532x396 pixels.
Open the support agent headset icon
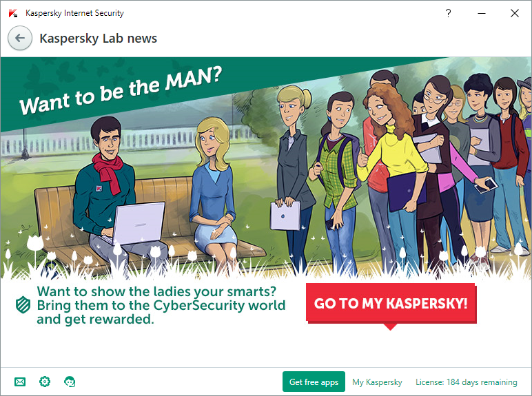pos(70,382)
